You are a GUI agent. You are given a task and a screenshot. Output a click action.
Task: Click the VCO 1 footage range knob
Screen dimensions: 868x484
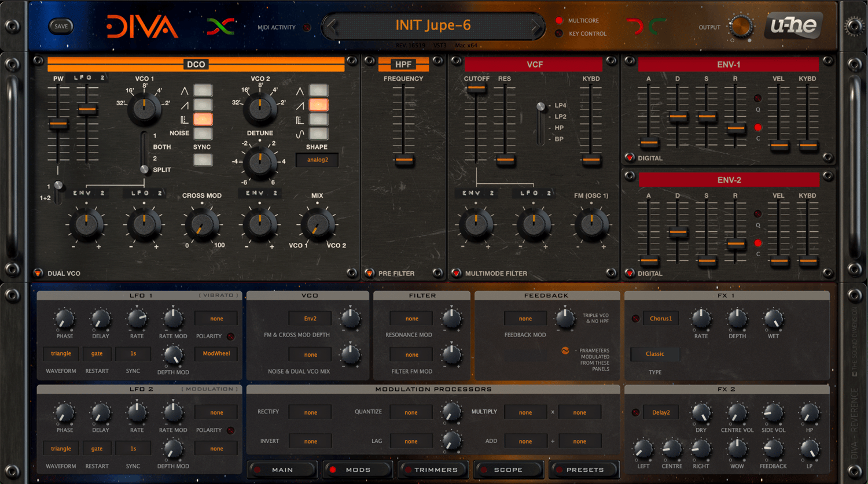click(144, 108)
